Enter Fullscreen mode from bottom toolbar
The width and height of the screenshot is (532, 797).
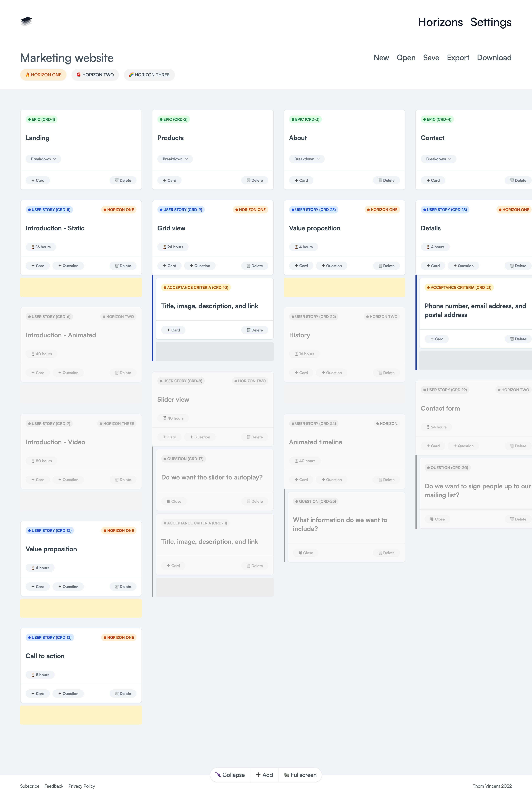coord(300,775)
